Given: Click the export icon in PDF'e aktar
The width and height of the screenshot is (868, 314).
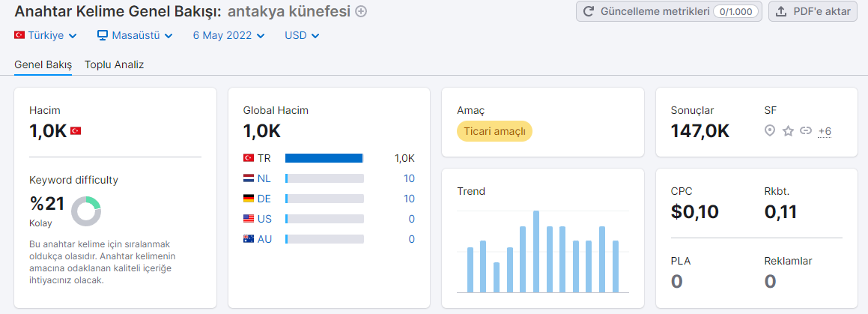Looking at the screenshot, I should tap(781, 11).
